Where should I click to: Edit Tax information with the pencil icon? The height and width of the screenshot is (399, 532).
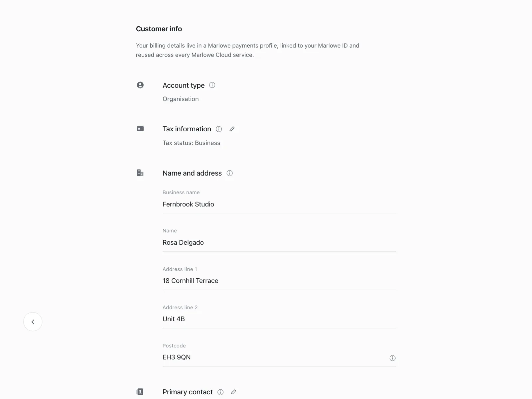pos(232,129)
